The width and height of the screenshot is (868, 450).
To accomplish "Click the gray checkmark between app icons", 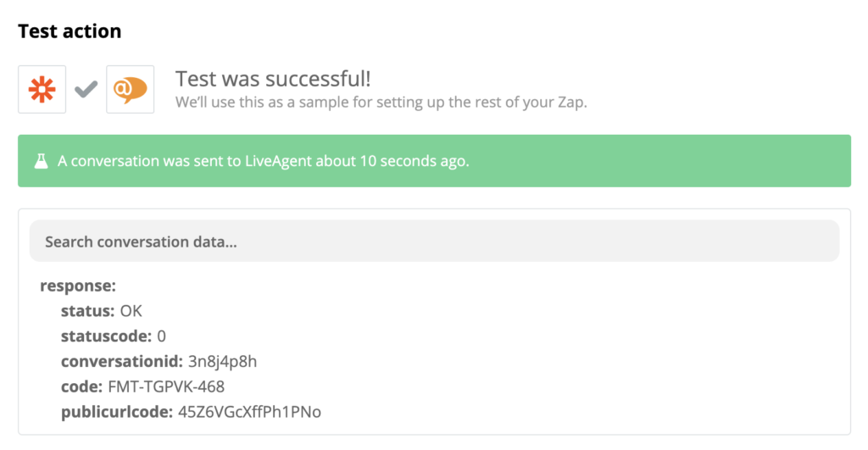I will pyautogui.click(x=86, y=89).
